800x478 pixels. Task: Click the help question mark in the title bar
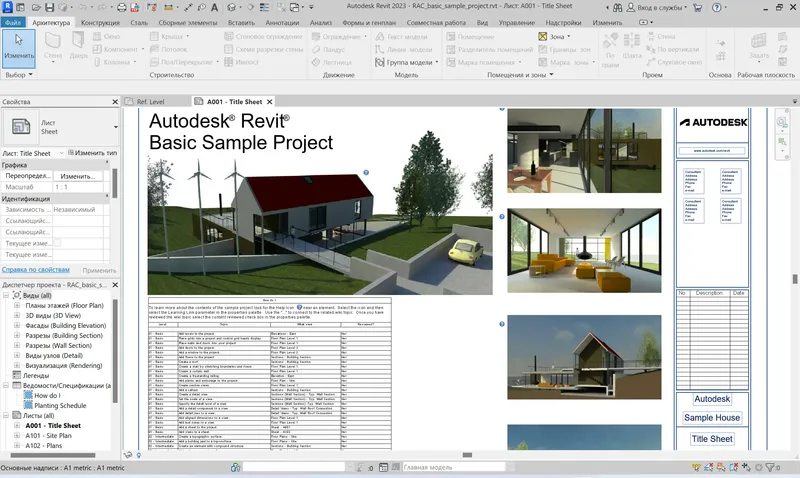pos(715,7)
